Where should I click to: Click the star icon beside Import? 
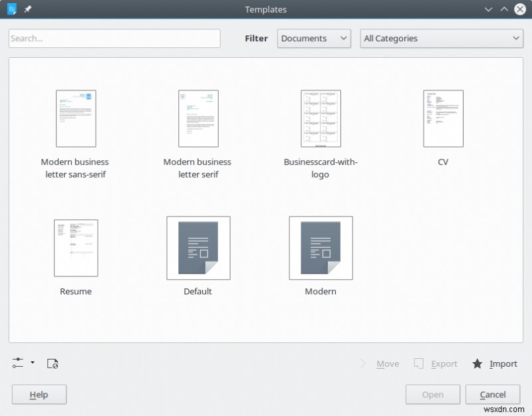coord(477,364)
